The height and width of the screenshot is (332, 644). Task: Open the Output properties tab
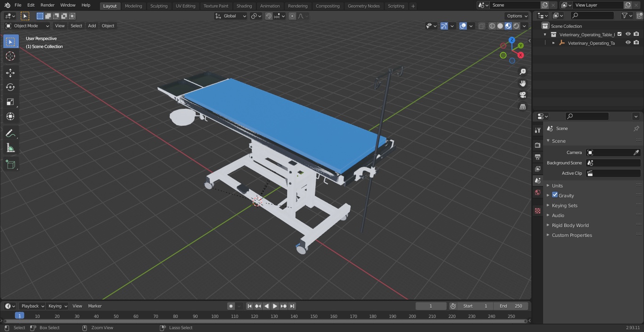537,157
